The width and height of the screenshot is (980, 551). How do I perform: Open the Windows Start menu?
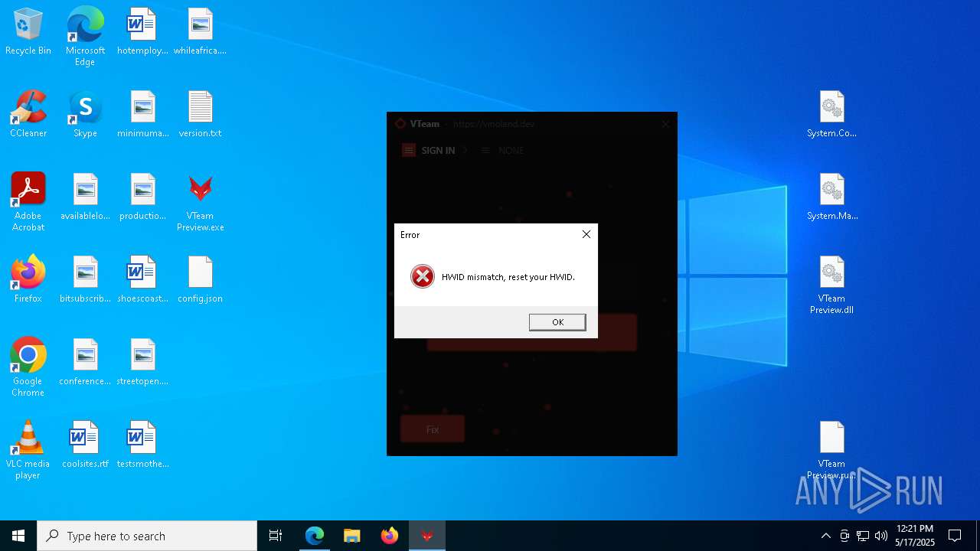pos(18,536)
